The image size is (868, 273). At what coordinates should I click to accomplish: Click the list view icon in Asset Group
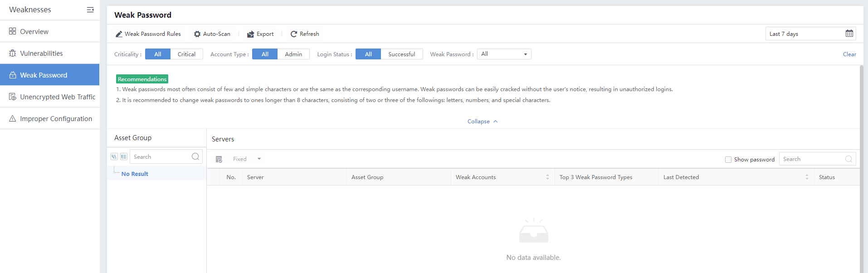pos(124,156)
